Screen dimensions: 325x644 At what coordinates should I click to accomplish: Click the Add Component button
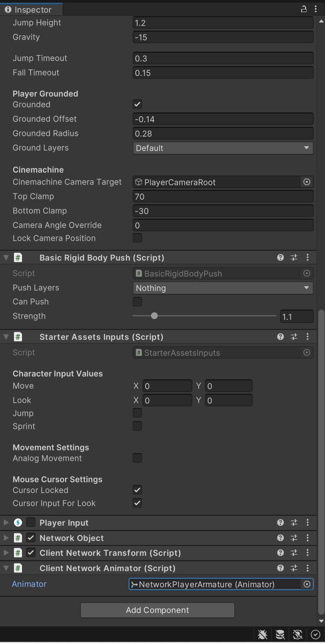coord(157,610)
